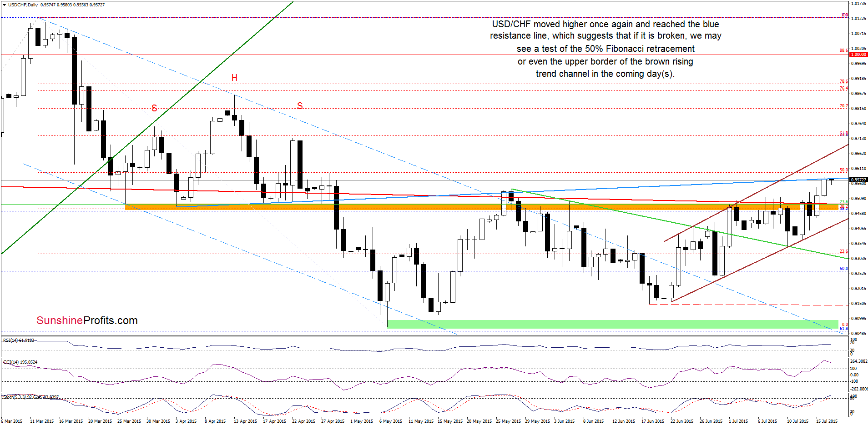The image size is (868, 425).
Task: Click the red 23.6 Fibonacci label near 0.93545
Action: click(843, 251)
